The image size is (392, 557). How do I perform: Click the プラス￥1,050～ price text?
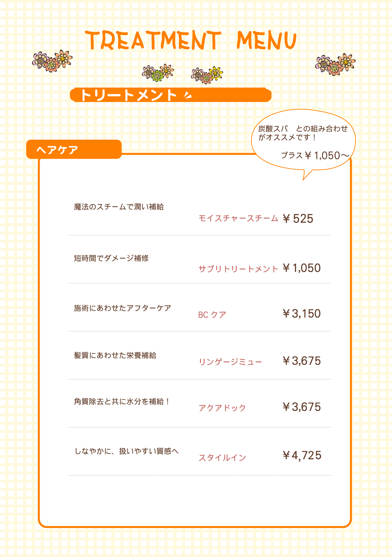315,156
